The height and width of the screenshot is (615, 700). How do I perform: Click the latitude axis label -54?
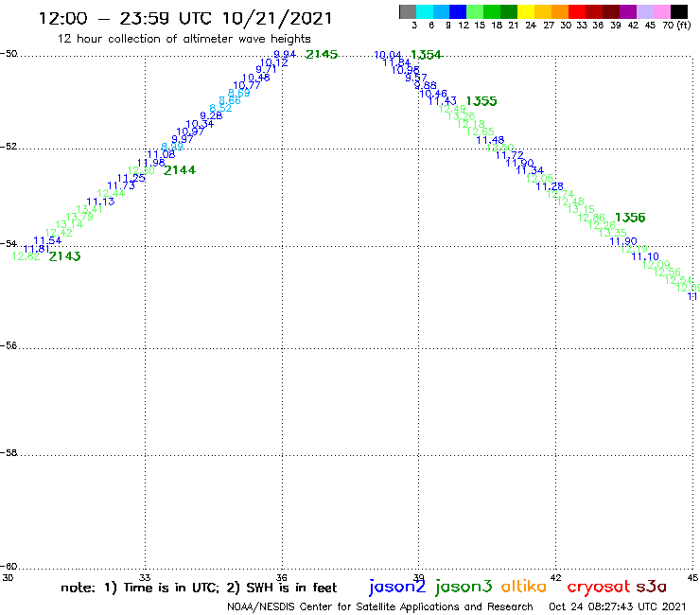[9, 244]
